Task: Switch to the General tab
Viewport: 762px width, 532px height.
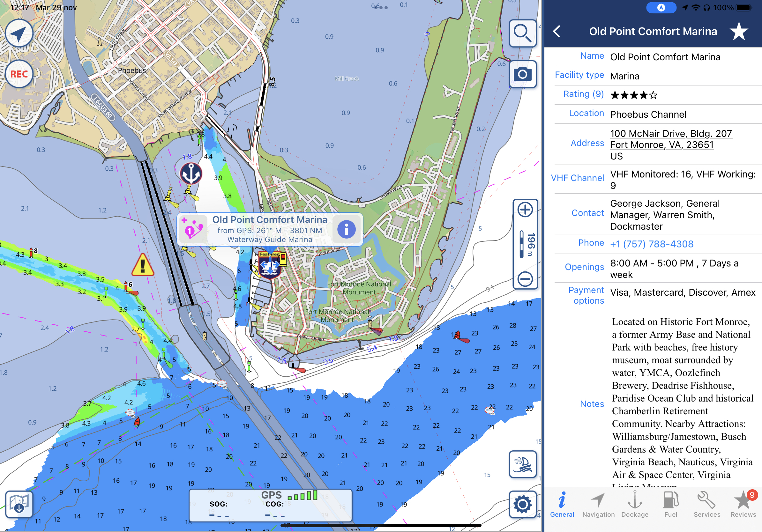Action: pos(562,505)
